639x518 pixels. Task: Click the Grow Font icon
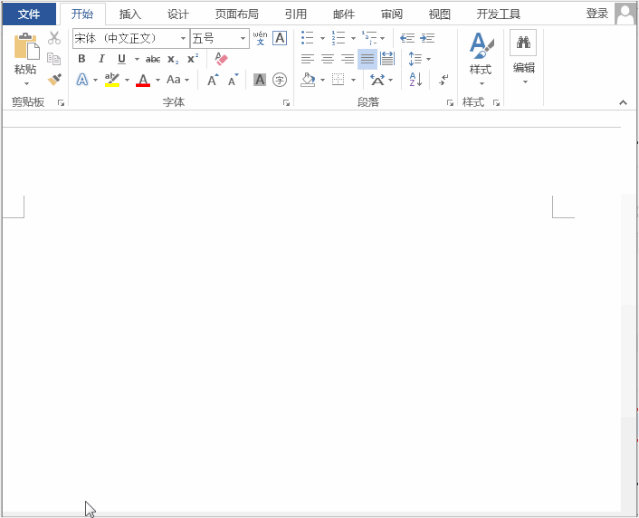coord(213,79)
